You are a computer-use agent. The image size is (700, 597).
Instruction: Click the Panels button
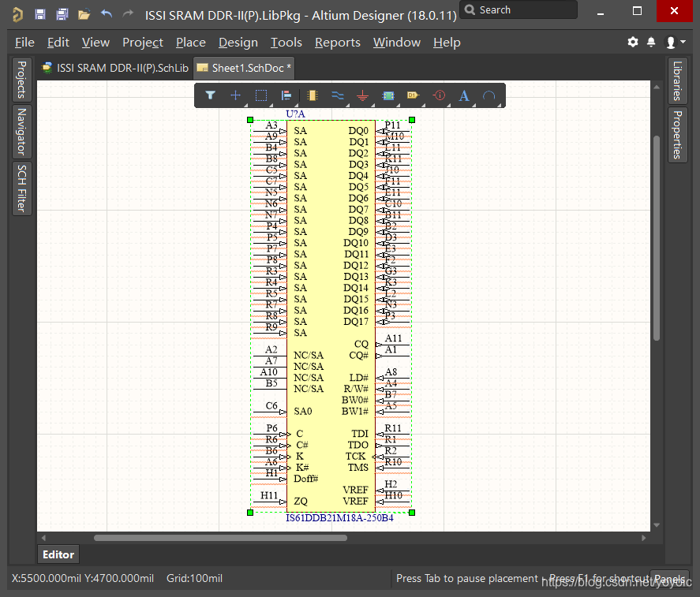point(670,579)
